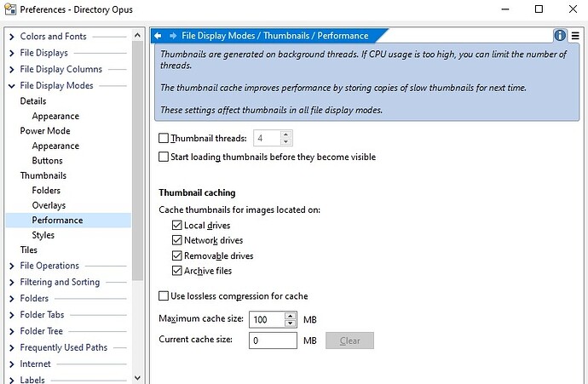Open the hamburger menu icon
588x384 pixels.
575,36
